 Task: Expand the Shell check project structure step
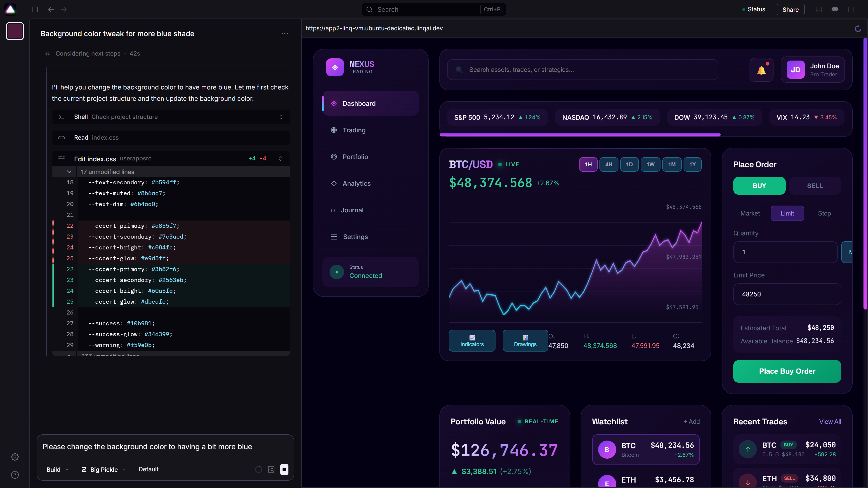coord(281,117)
